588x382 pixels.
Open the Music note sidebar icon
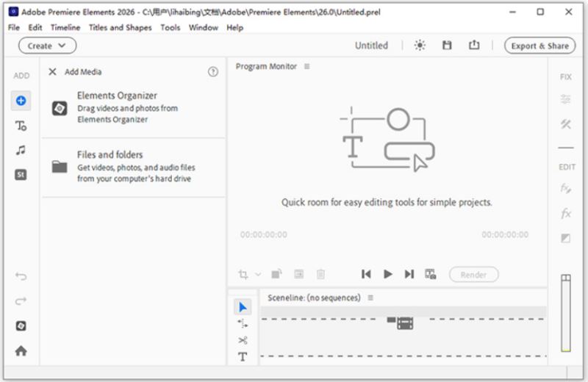[21, 151]
